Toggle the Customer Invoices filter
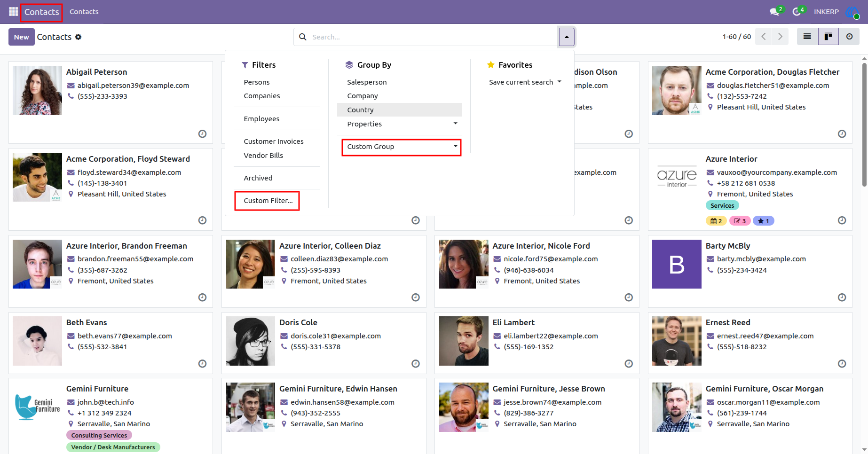The height and width of the screenshot is (454, 868). point(274,141)
